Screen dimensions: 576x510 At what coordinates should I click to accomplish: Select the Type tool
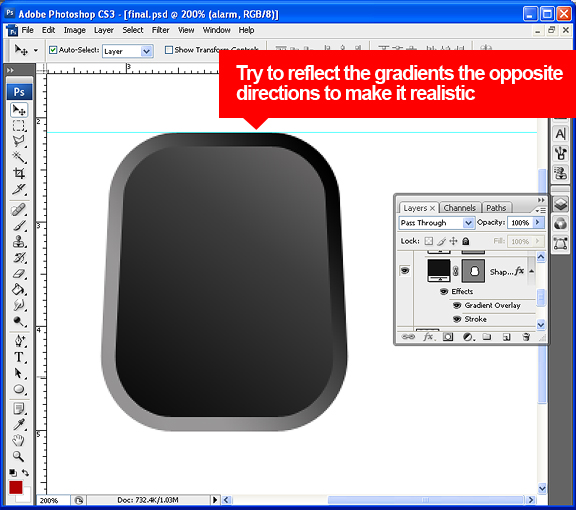[x=19, y=357]
